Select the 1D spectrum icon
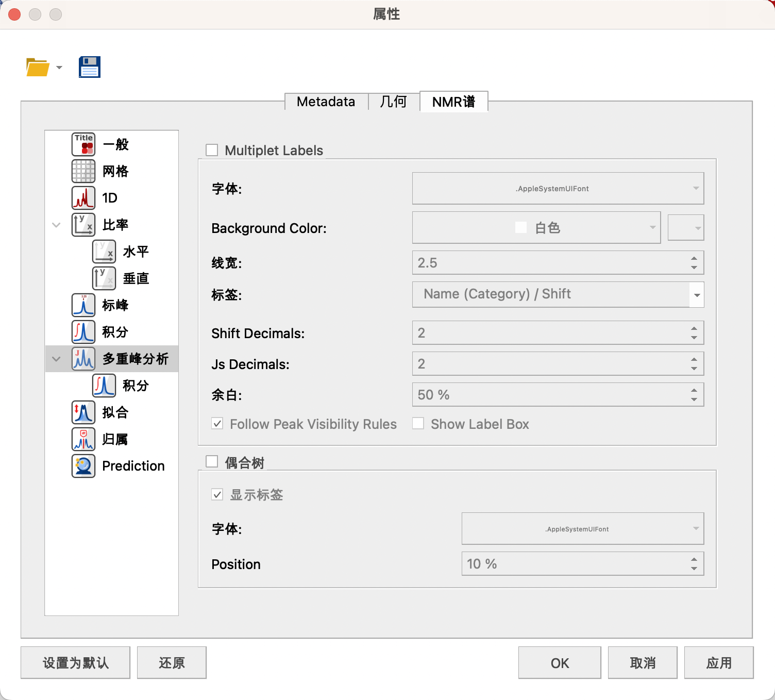The height and width of the screenshot is (700, 775). 83,198
